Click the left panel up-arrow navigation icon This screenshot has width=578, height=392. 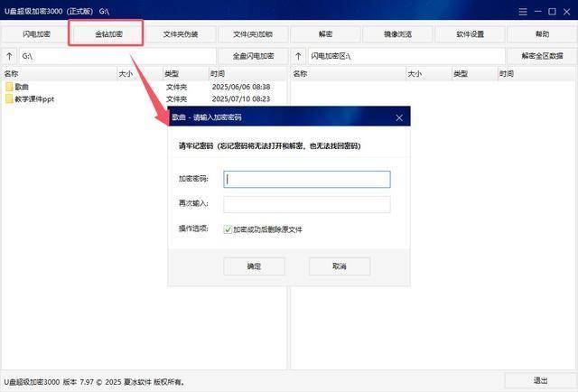(x=10, y=56)
